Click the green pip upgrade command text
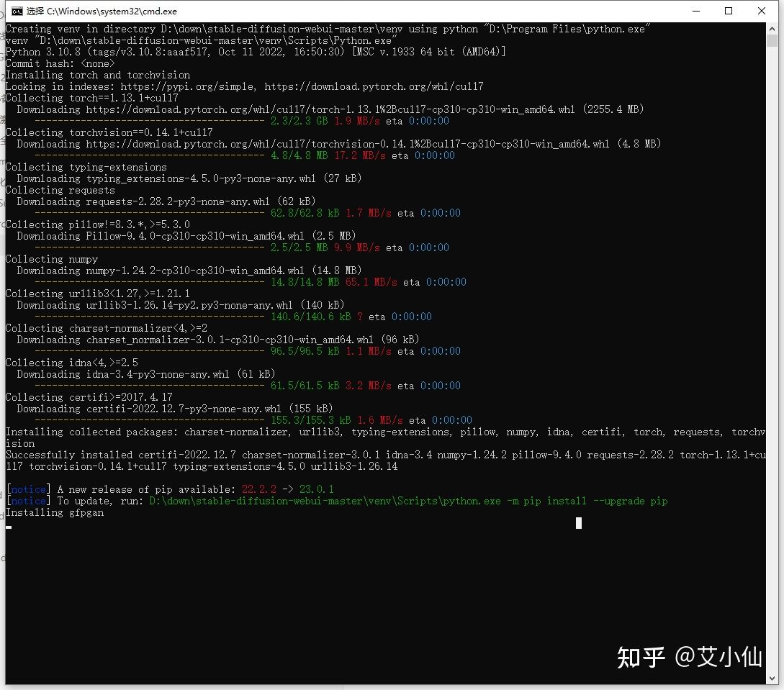Viewport: 784px width, 690px height. [x=408, y=501]
